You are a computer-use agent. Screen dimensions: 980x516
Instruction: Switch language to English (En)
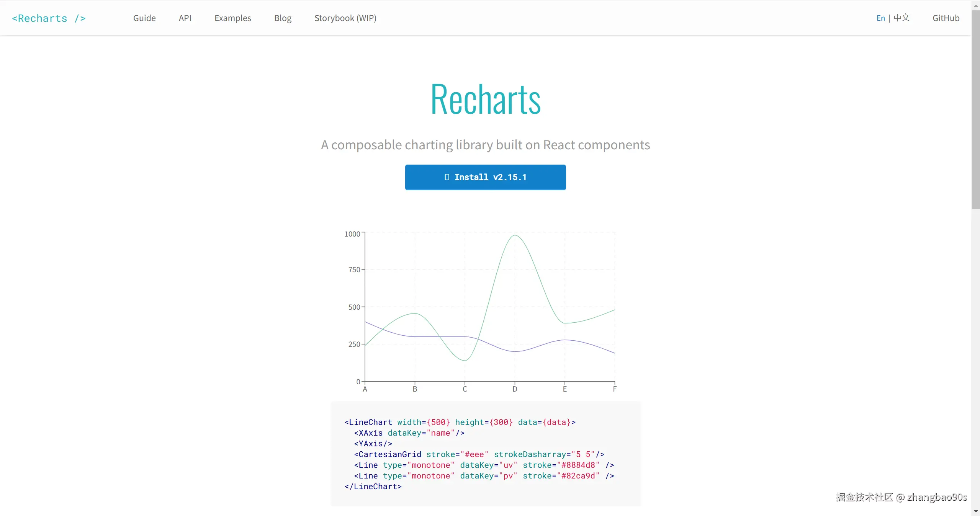(880, 18)
